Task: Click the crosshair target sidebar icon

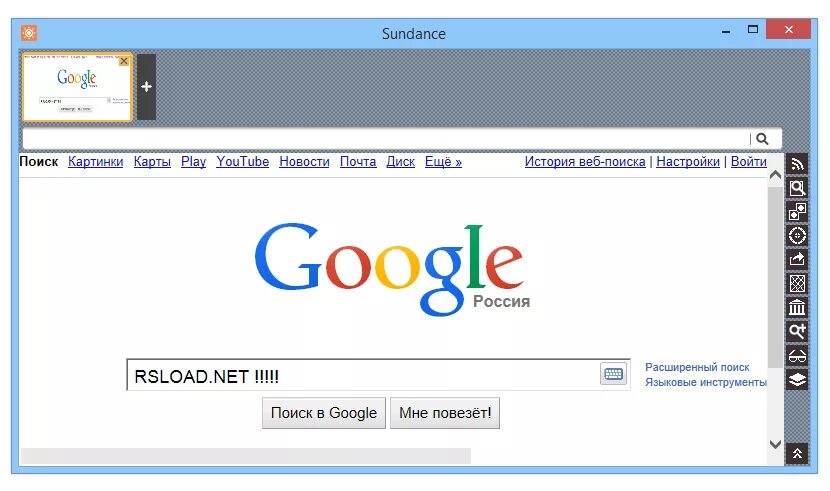Action: pyautogui.click(x=797, y=235)
